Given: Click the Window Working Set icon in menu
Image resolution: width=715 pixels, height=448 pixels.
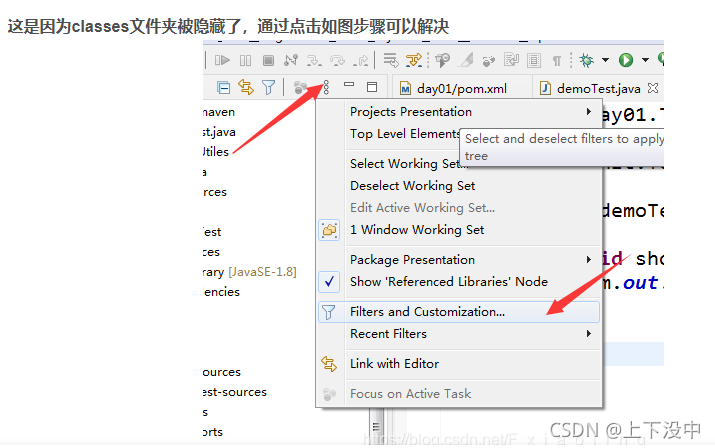Looking at the screenshot, I should (x=329, y=230).
